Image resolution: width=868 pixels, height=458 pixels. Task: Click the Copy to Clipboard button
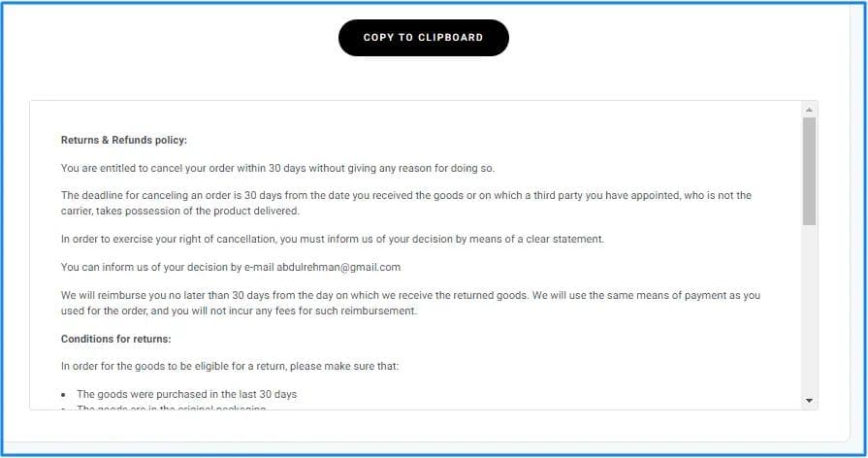(423, 38)
